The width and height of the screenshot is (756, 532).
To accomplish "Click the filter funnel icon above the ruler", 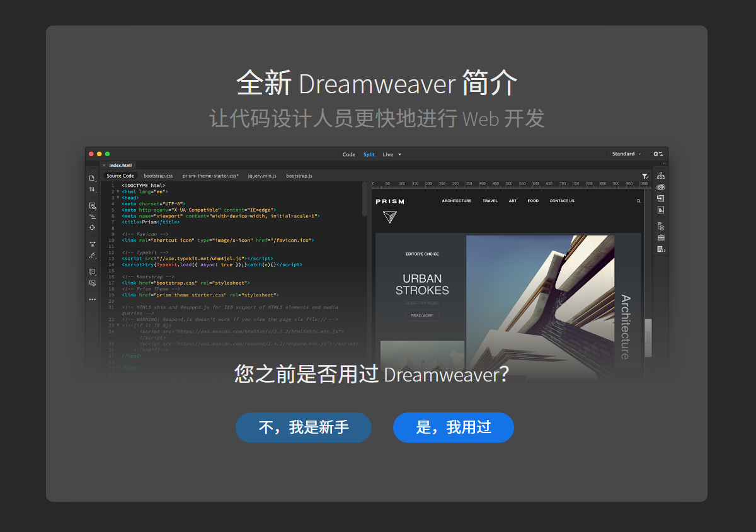I will pyautogui.click(x=645, y=176).
